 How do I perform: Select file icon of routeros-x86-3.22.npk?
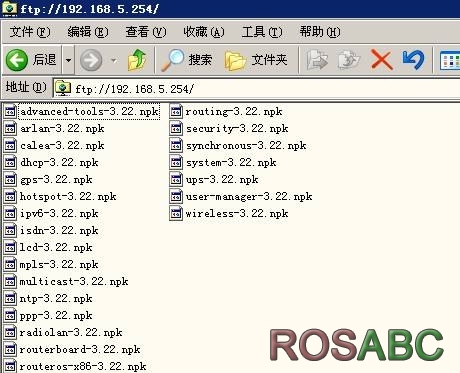(x=10, y=366)
